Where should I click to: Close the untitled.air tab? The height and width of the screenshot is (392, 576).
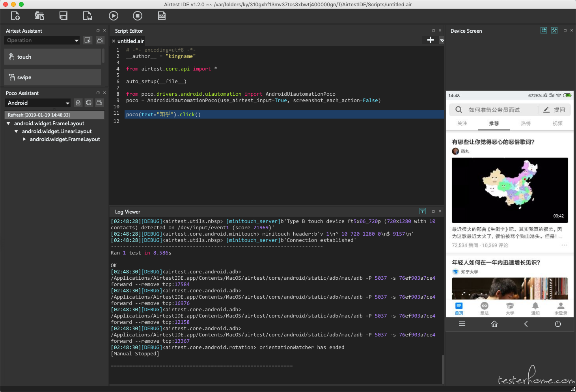(114, 41)
